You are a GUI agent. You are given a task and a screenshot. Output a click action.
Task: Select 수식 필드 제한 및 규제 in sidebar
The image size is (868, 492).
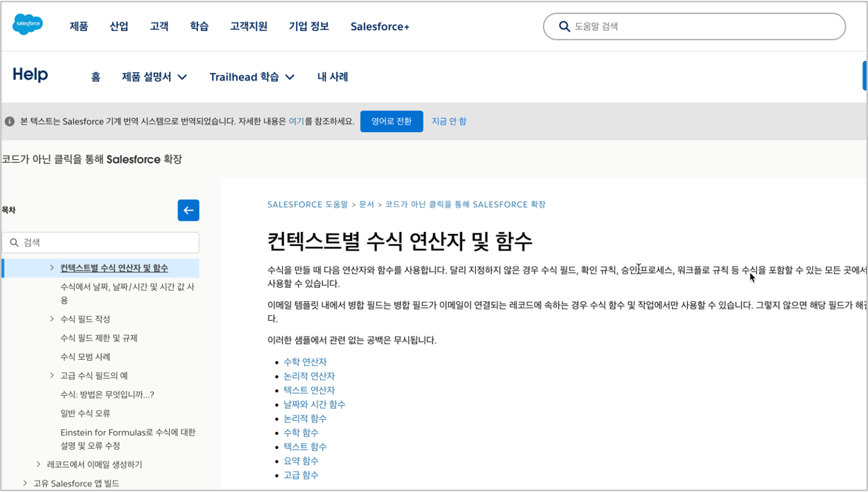coord(99,338)
